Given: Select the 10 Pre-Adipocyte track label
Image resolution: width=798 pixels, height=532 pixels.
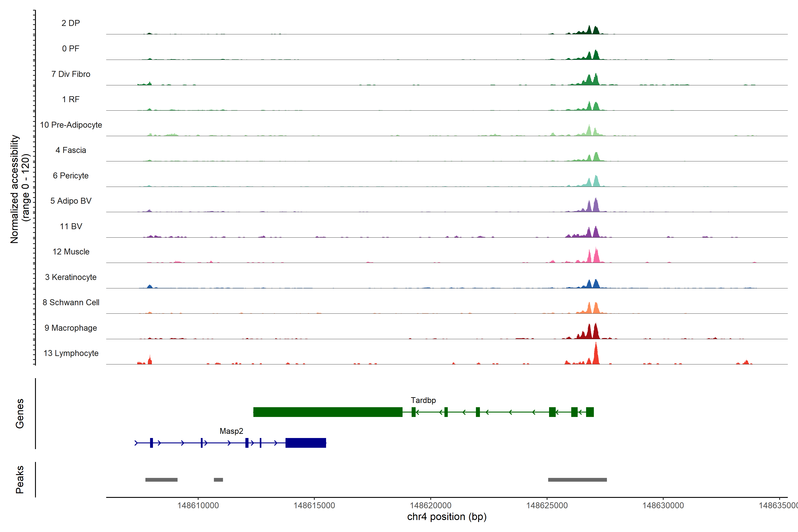Looking at the screenshot, I should [71, 125].
